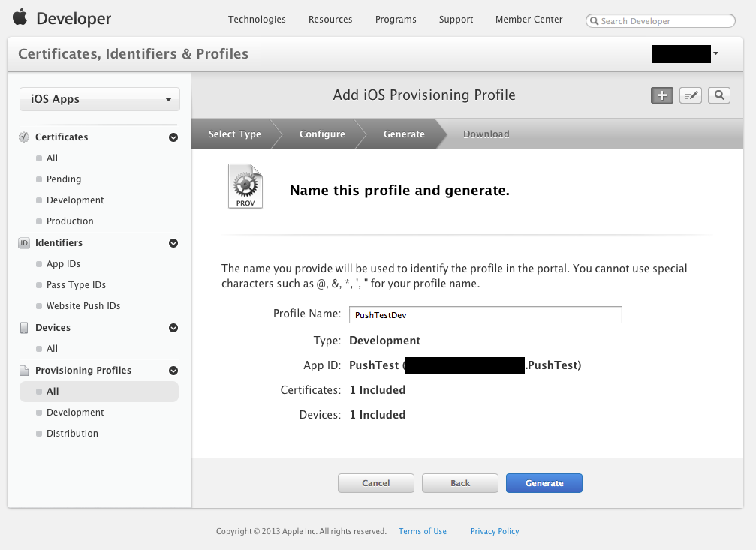Click the blue Generate button
756x550 pixels.
544,483
